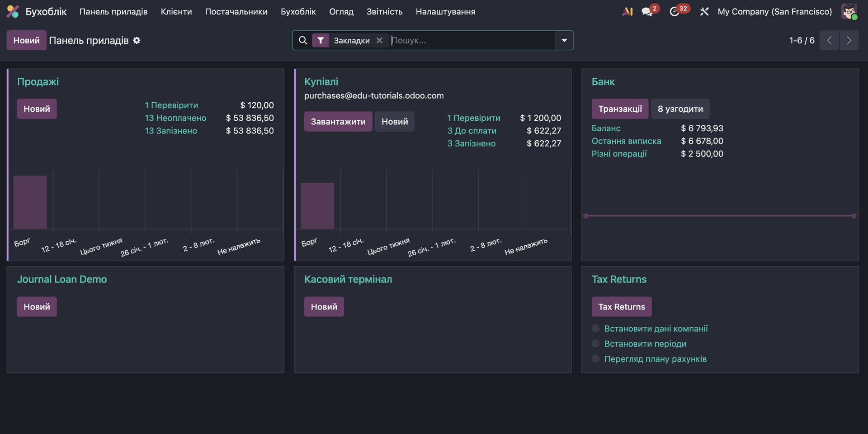
Task: Click the Завантажити button in Купівлі
Action: pyautogui.click(x=338, y=121)
